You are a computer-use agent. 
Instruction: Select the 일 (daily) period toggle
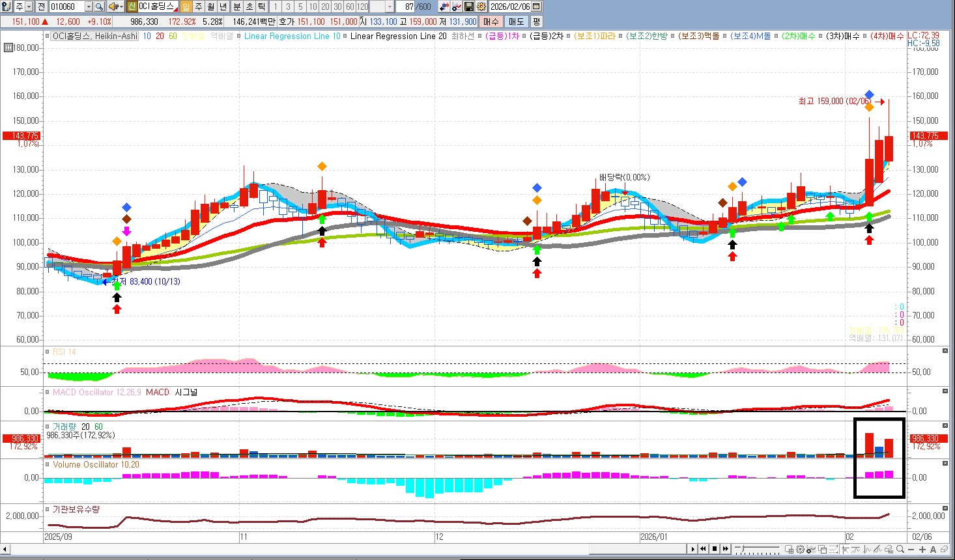click(186, 7)
